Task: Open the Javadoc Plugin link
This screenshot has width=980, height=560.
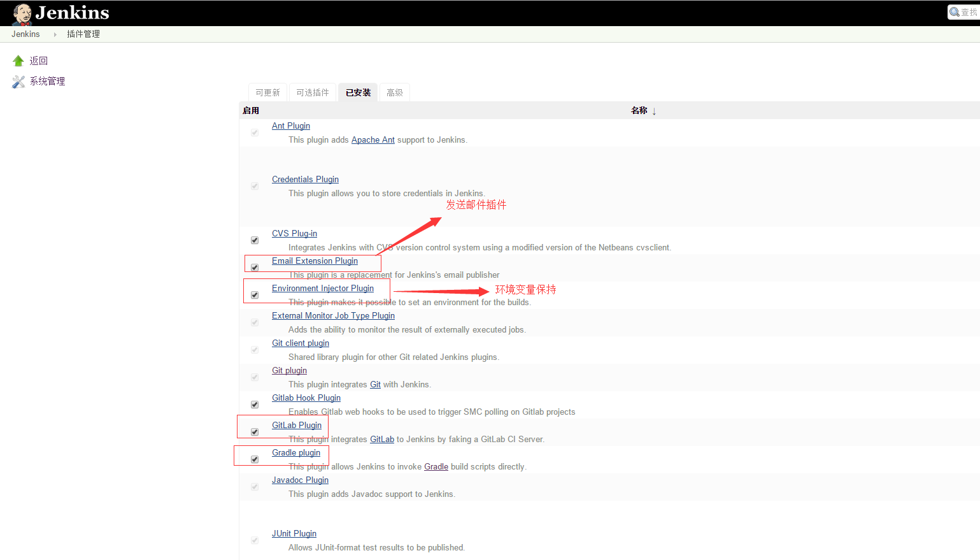Action: click(x=300, y=480)
